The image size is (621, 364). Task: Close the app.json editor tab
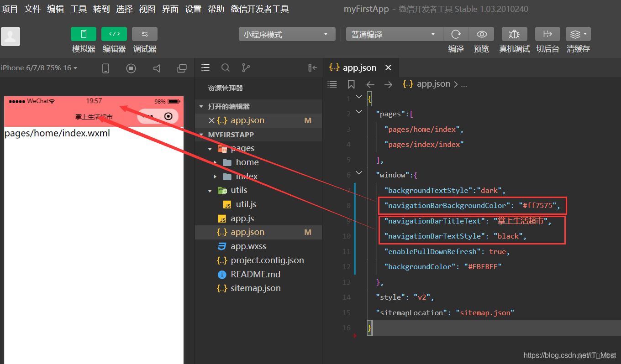pos(388,68)
